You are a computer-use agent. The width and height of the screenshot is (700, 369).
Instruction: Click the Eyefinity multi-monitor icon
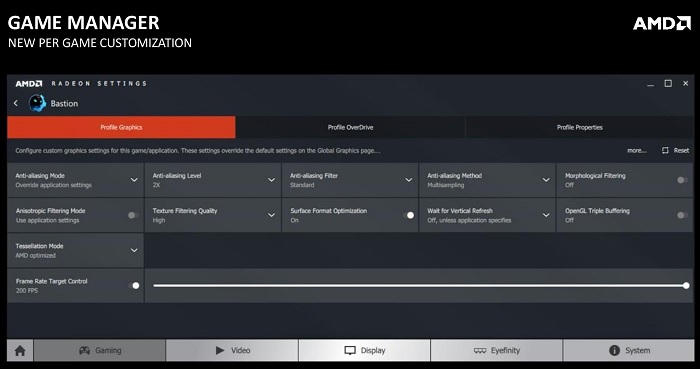(480, 351)
